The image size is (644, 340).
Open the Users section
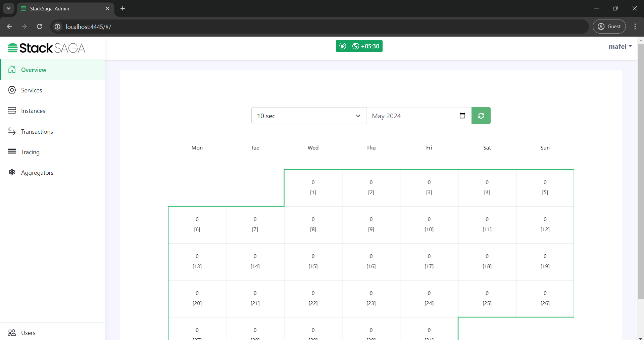[28, 333]
